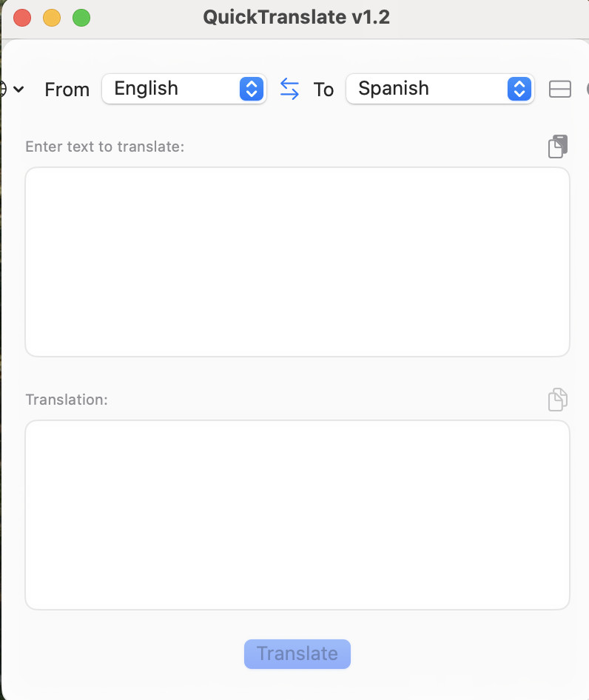Swap the source and target languages
The image size is (589, 700).
point(289,90)
